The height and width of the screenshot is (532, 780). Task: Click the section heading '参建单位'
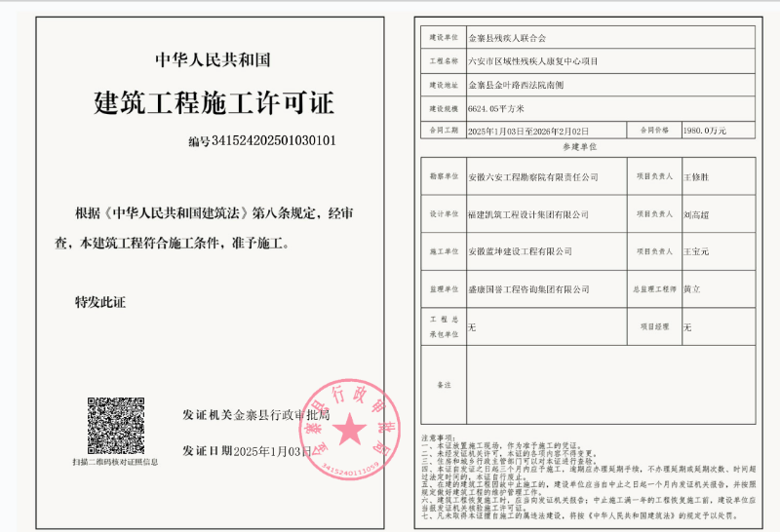pyautogui.click(x=579, y=147)
